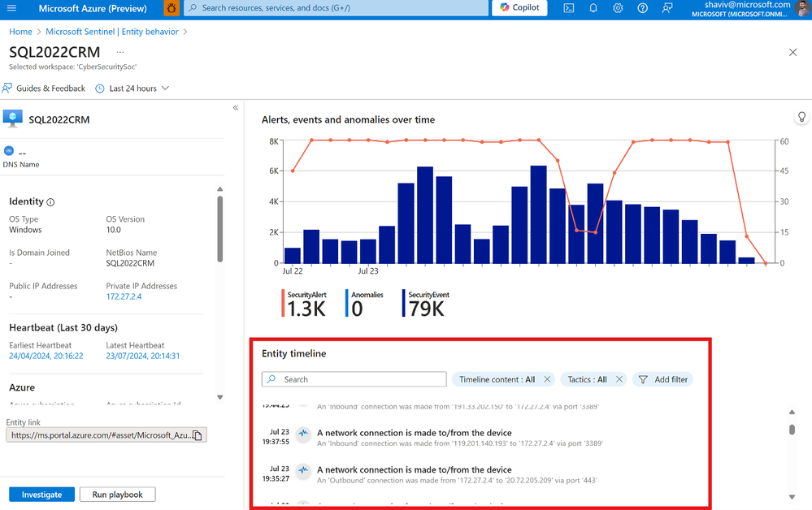Click the NetBios Name value SQL2022CRM
The height and width of the screenshot is (510, 812).
(130, 263)
